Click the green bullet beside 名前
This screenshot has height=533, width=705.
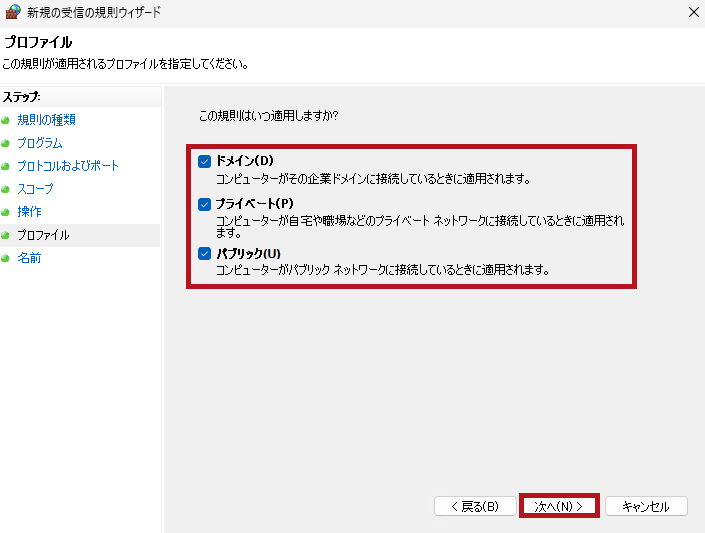(5, 258)
